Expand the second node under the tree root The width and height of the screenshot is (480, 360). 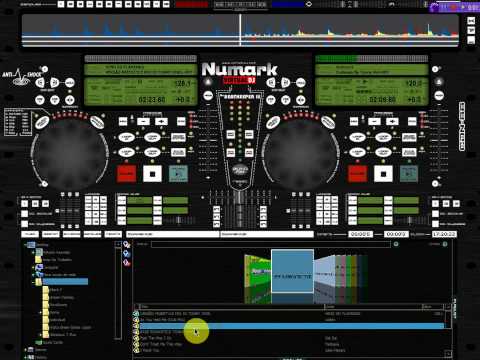tap(33, 267)
